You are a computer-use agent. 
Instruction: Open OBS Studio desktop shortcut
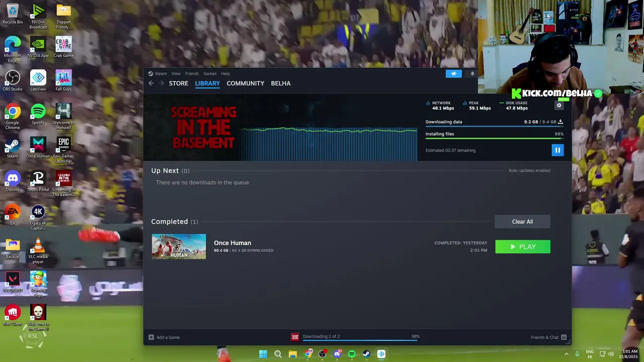13,81
